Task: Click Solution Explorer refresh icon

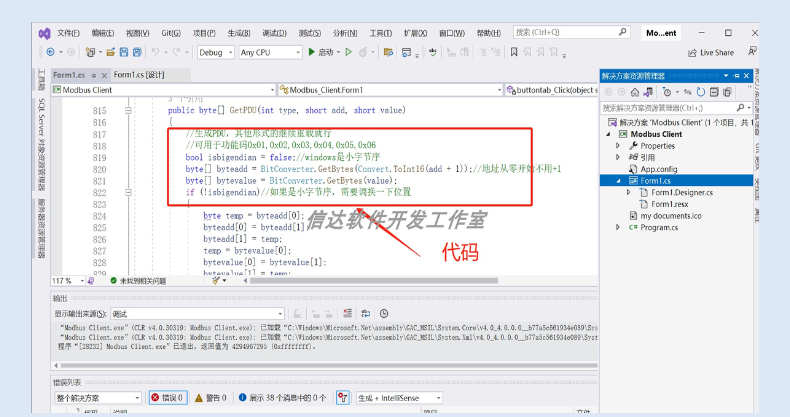Action: 701,92
